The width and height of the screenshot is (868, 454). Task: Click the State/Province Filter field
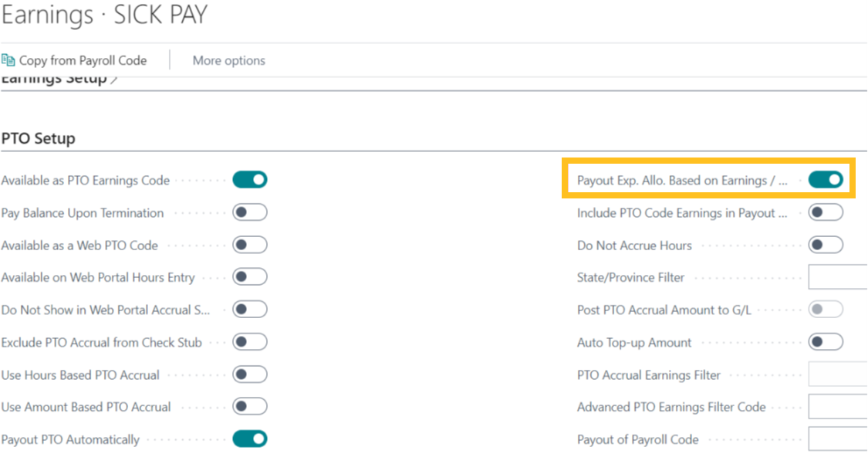[838, 277]
